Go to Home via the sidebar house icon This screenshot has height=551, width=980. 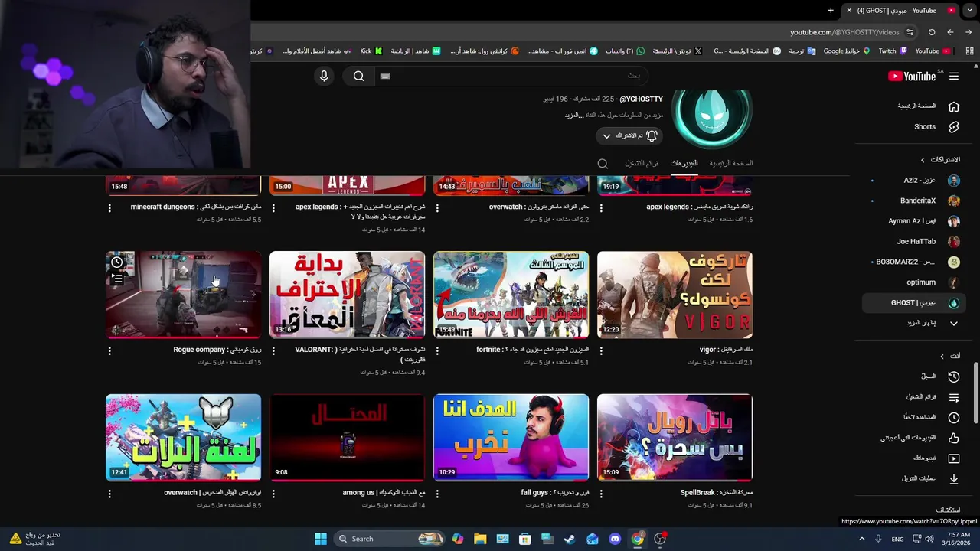[x=953, y=106]
